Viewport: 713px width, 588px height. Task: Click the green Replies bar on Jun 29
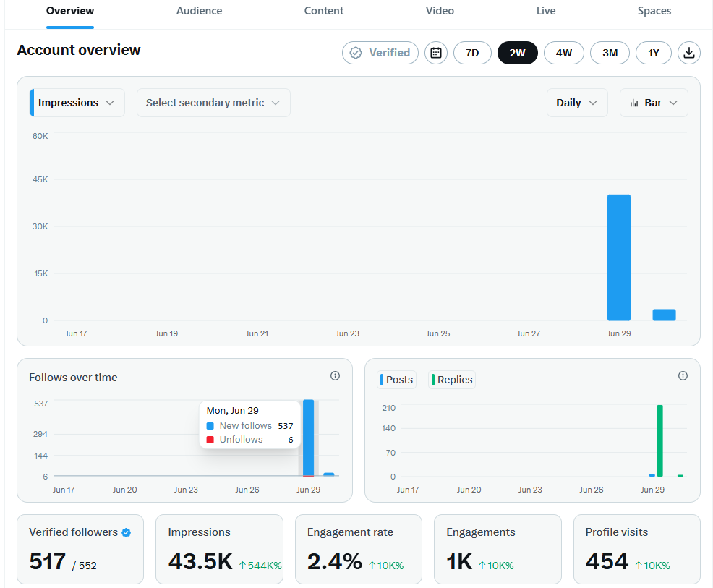point(659,440)
